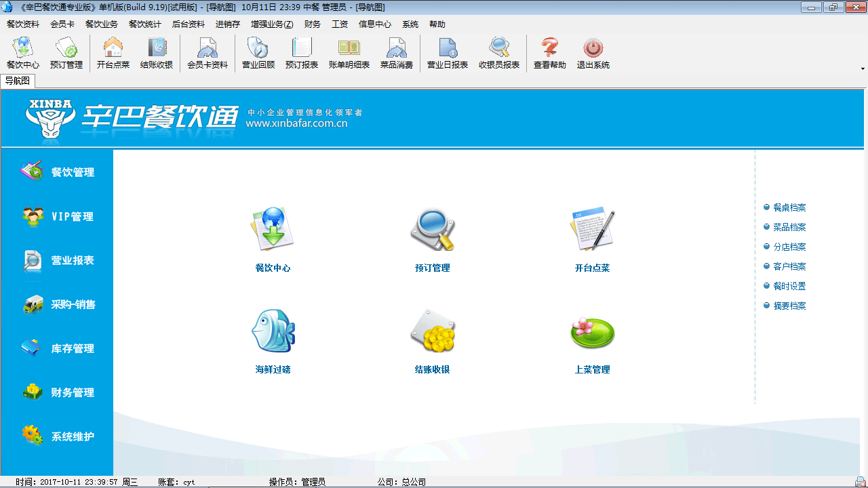Select 库存管理 in left sidebar

click(57, 348)
